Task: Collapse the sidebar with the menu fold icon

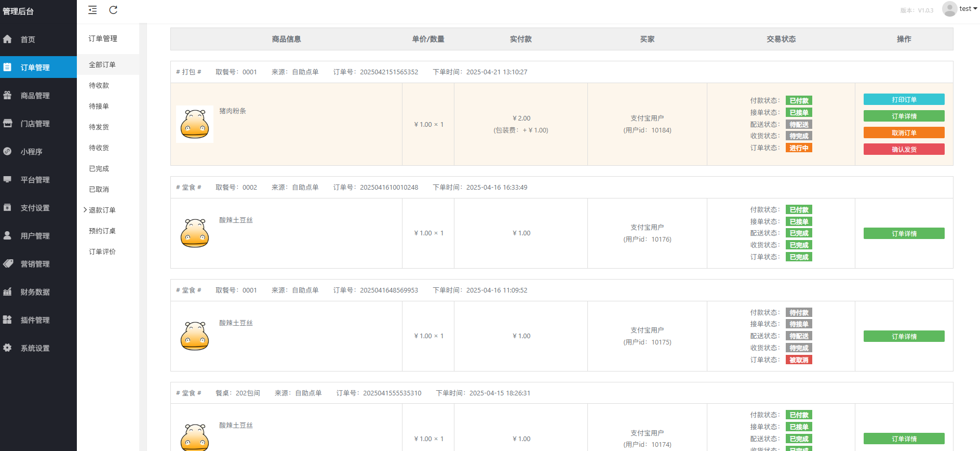Action: 92,10
